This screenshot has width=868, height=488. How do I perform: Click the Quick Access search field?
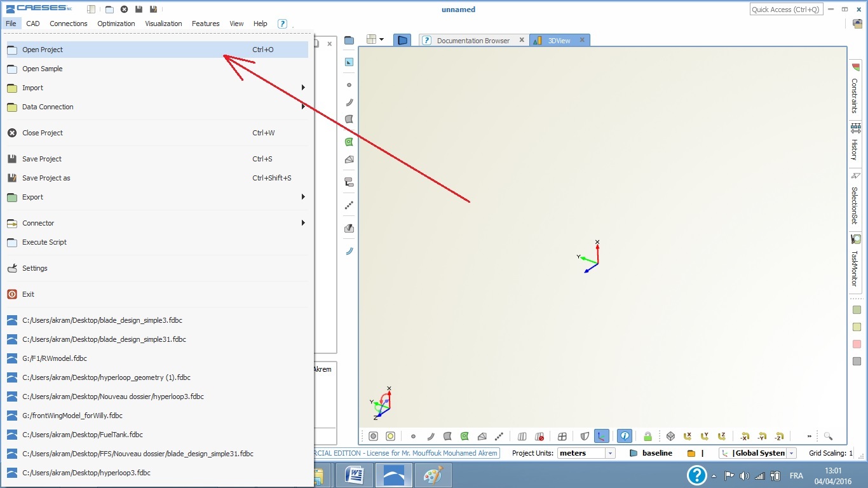click(x=787, y=10)
